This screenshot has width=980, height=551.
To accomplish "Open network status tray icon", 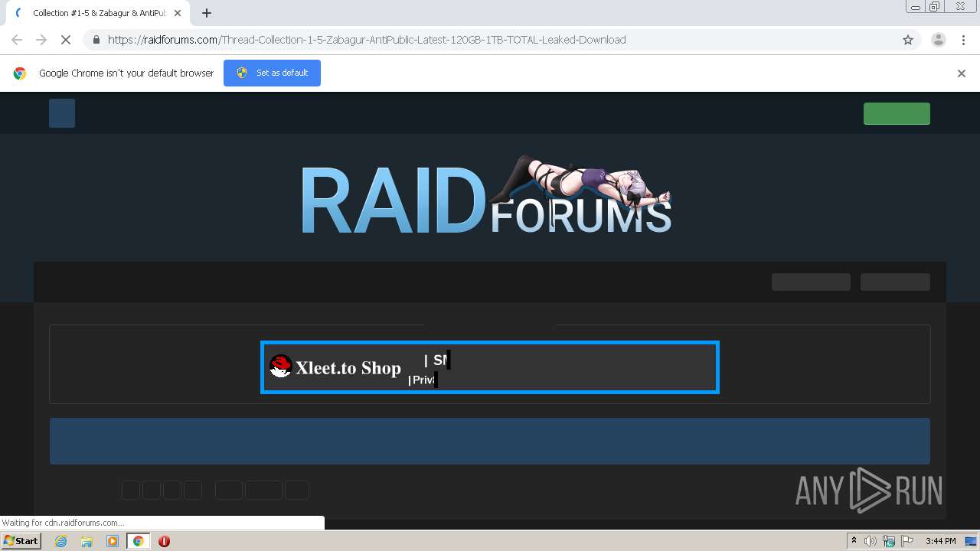I will (x=889, y=541).
